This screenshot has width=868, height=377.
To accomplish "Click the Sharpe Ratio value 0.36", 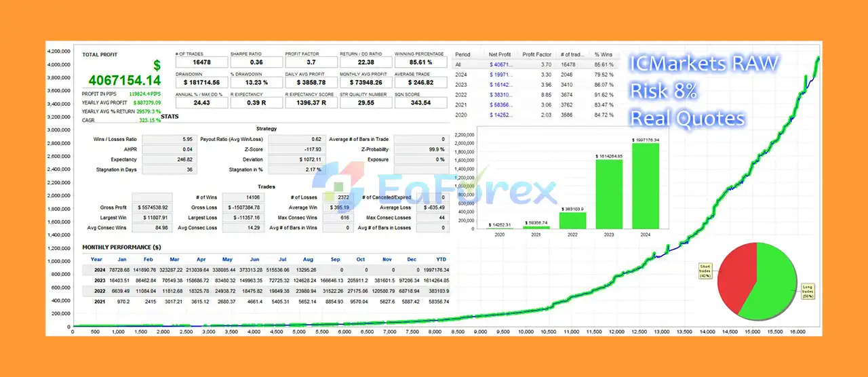I will (x=256, y=62).
